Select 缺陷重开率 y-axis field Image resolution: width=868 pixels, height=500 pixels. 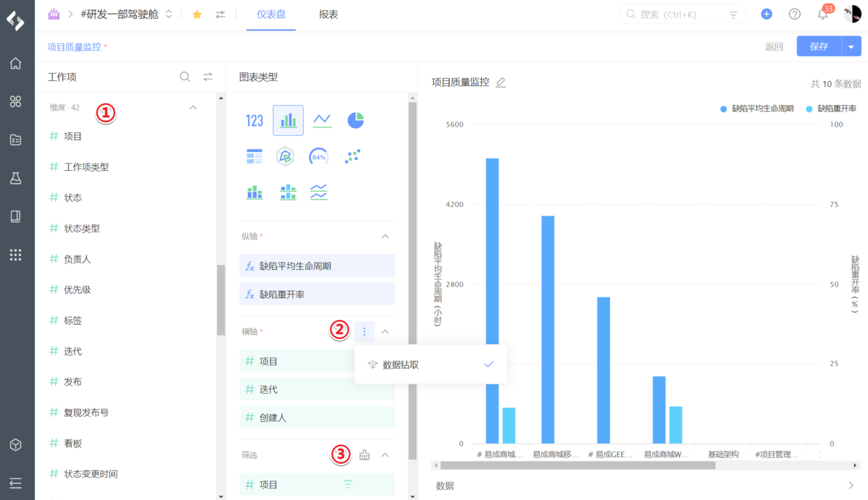tap(317, 294)
